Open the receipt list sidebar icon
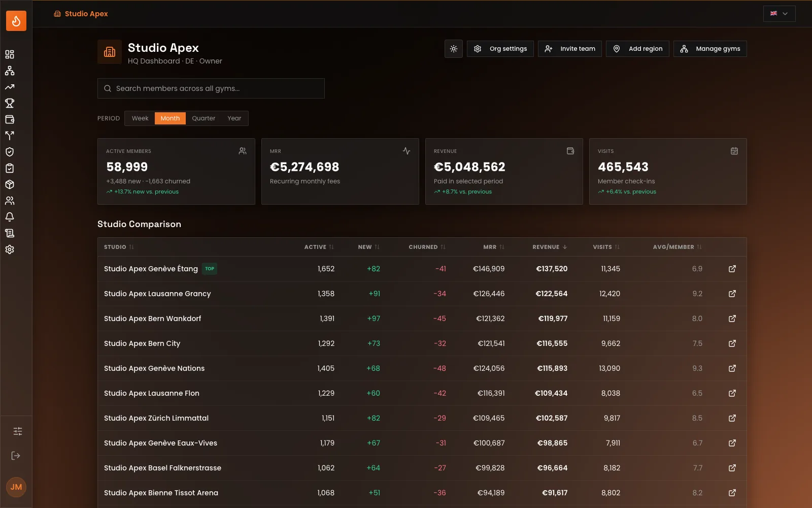Image resolution: width=812 pixels, height=508 pixels. (10, 233)
